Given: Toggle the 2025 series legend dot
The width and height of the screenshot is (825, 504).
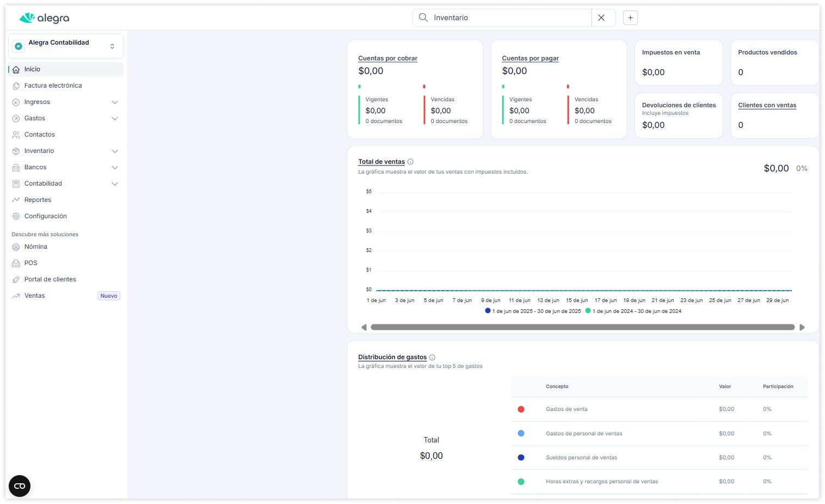Looking at the screenshot, I should tap(488, 311).
